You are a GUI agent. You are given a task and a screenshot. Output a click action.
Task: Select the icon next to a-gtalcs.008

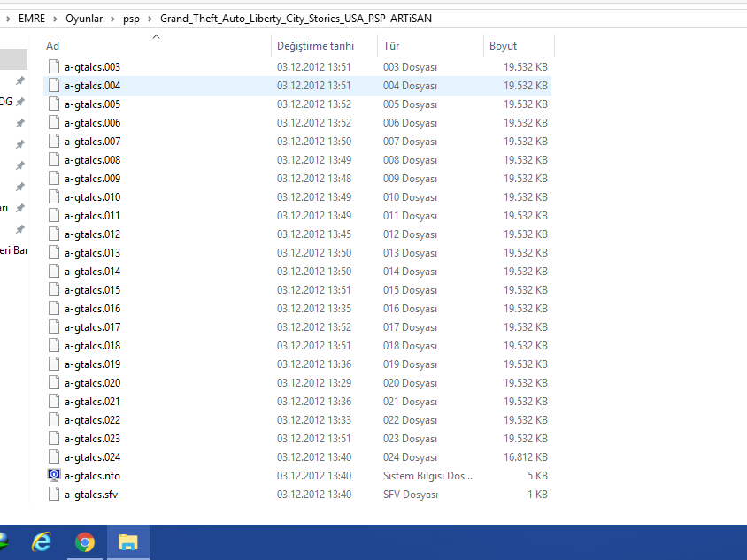coord(54,160)
